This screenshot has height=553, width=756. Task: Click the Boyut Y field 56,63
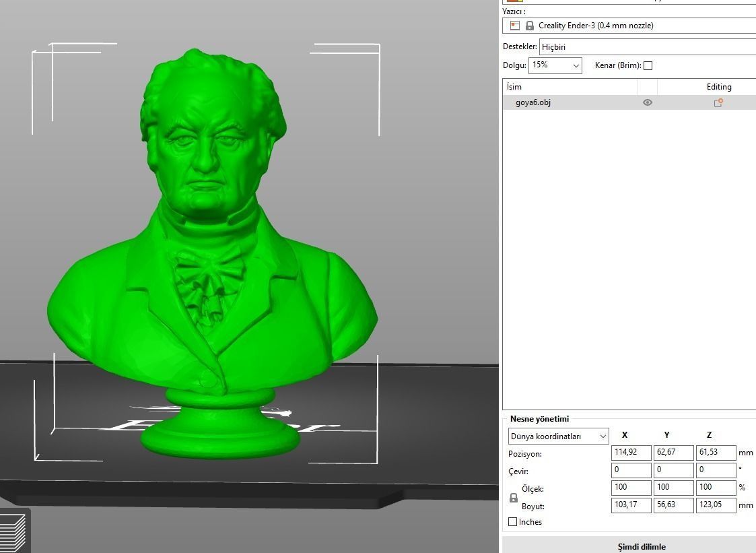[674, 505]
